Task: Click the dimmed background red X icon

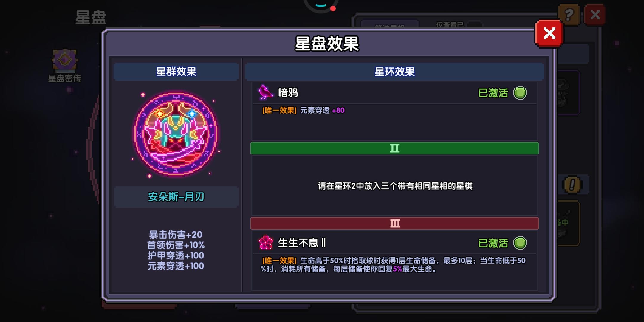Action: (595, 14)
